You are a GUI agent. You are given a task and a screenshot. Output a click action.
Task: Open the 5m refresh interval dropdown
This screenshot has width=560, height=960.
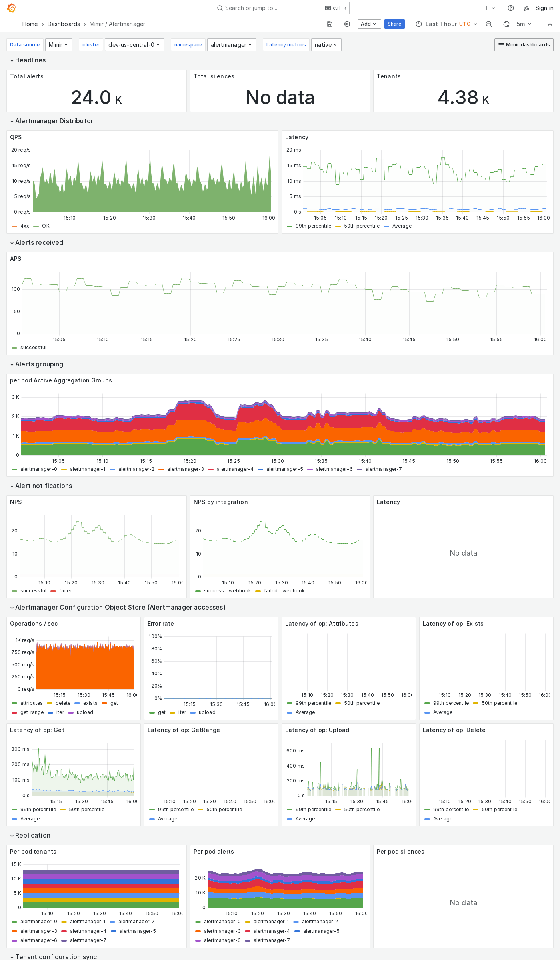click(x=524, y=24)
